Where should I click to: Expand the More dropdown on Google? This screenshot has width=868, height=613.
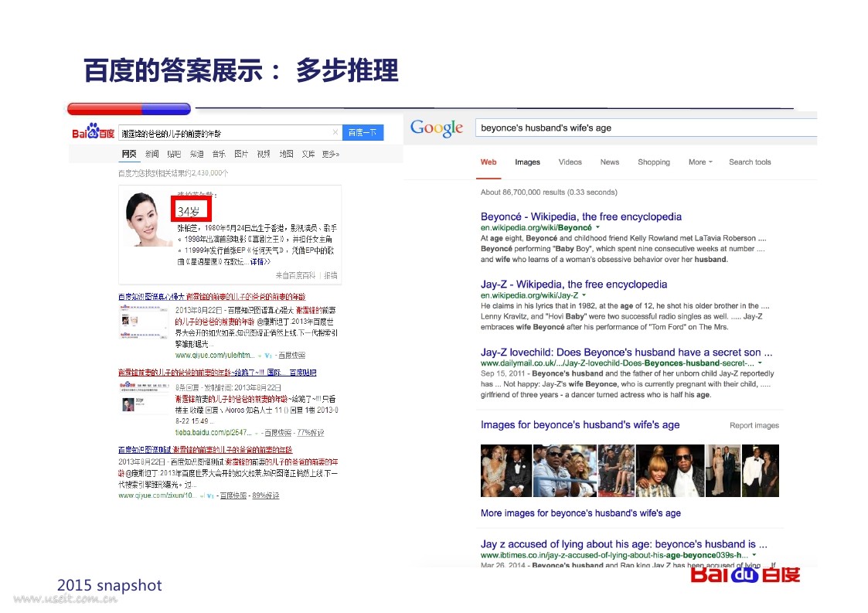[700, 162]
